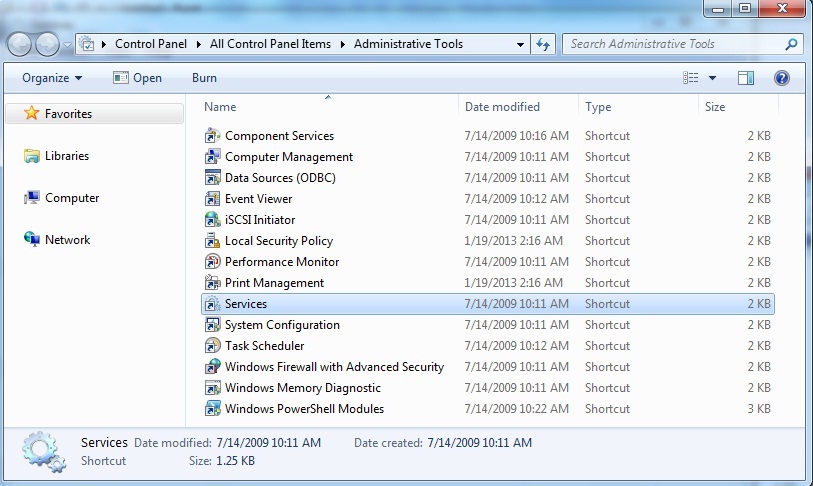Click the "Windows PowerShell Modules" file name
Image resolution: width=813 pixels, height=486 pixels.
(304, 409)
